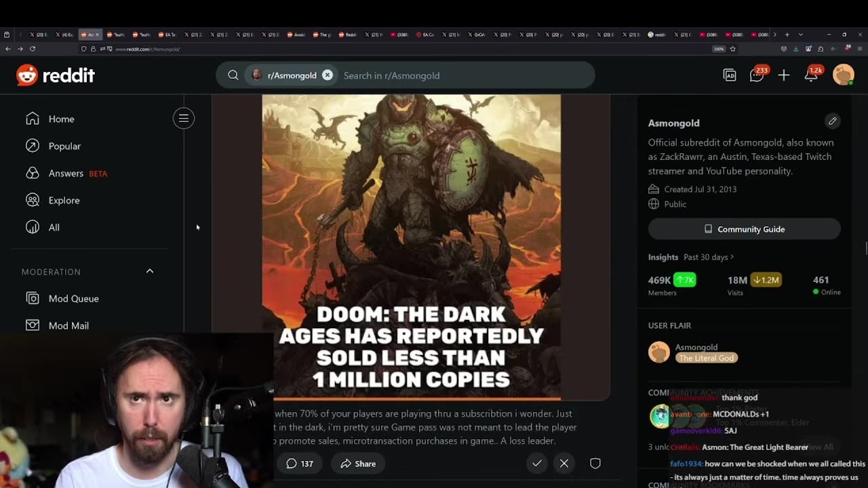Viewport: 868px width, 488px height.
Task: Open the mod shield actions icon
Action: (595, 464)
